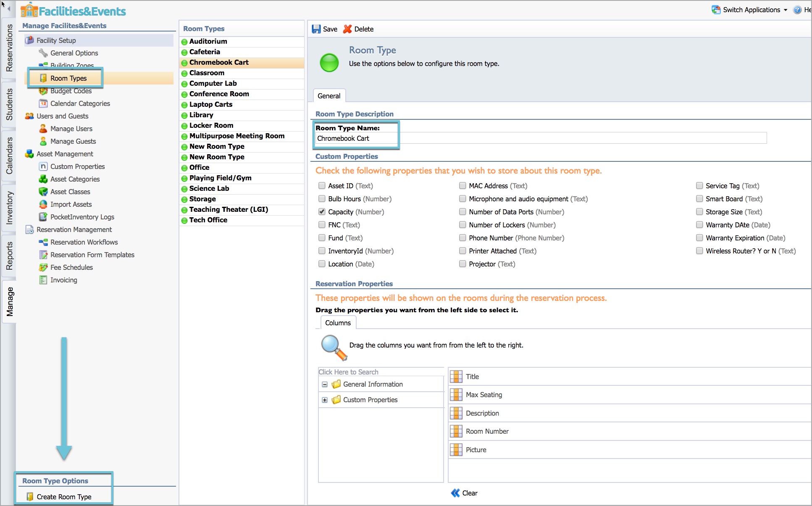The width and height of the screenshot is (812, 506).
Task: Click the Room Type Name input field
Action: (541, 138)
